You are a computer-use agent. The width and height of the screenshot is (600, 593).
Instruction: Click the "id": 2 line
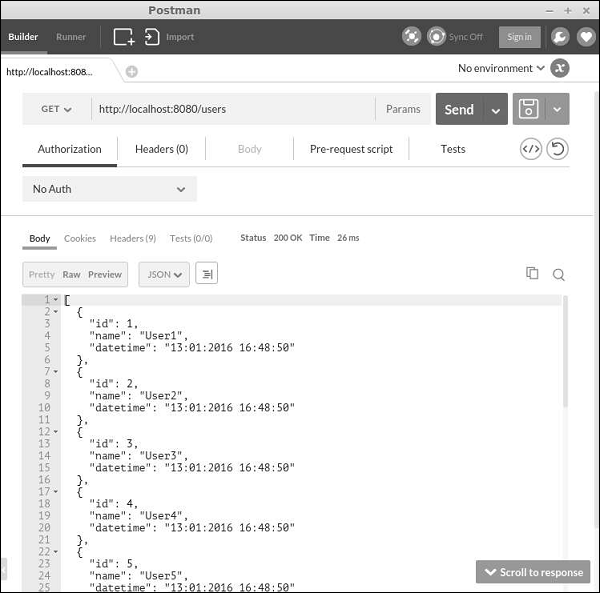(113, 383)
